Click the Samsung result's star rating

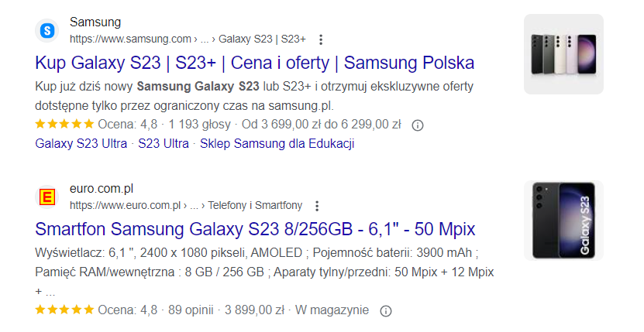click(64, 125)
